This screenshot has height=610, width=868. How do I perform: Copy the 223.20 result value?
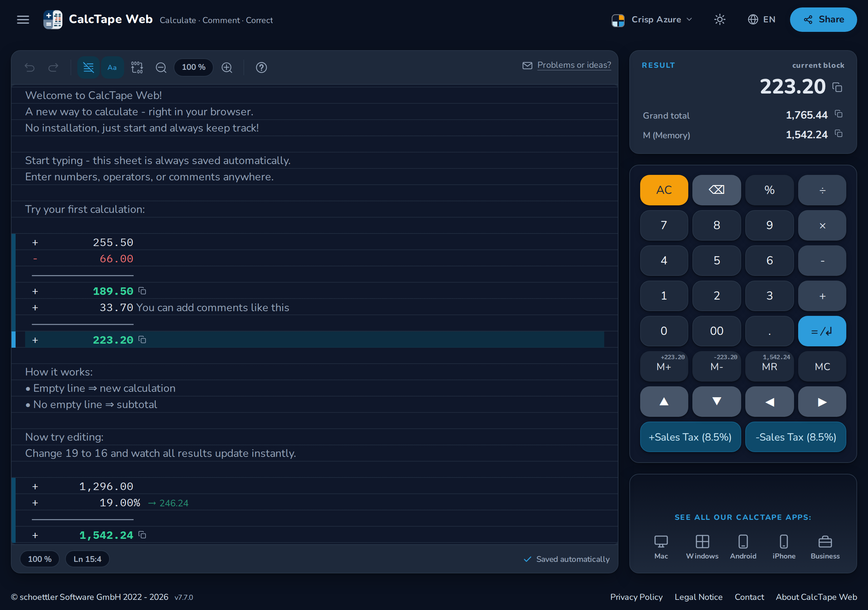point(837,87)
